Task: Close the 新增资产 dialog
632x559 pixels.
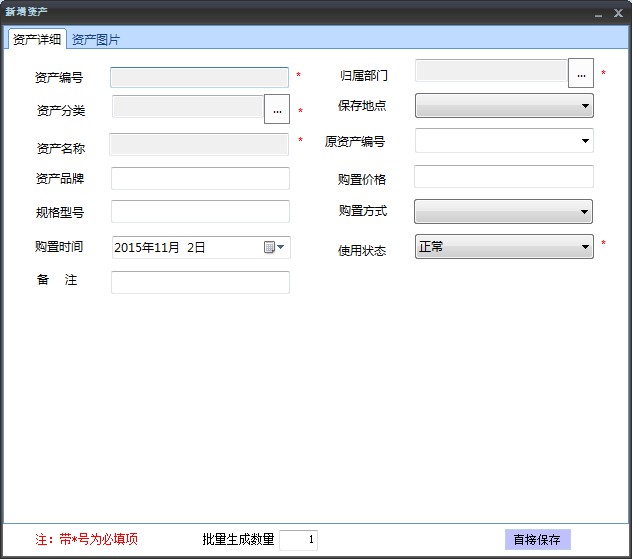Action: (618, 13)
